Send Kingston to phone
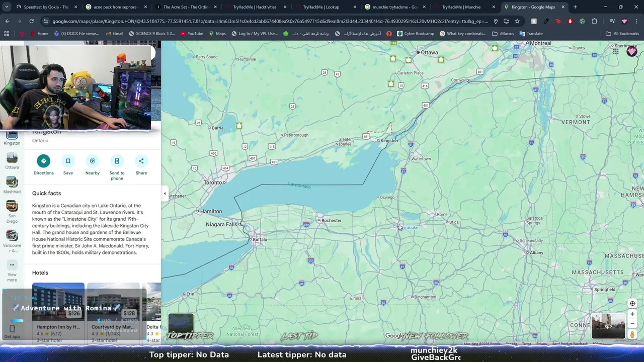The height and width of the screenshot is (362, 644). 117,167
